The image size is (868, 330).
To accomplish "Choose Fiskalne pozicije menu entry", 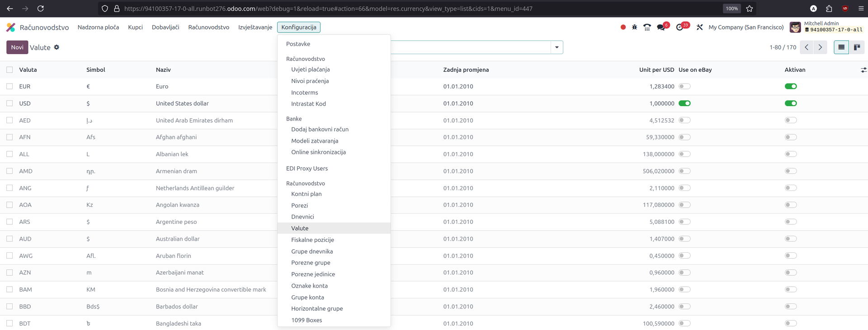I will [312, 240].
